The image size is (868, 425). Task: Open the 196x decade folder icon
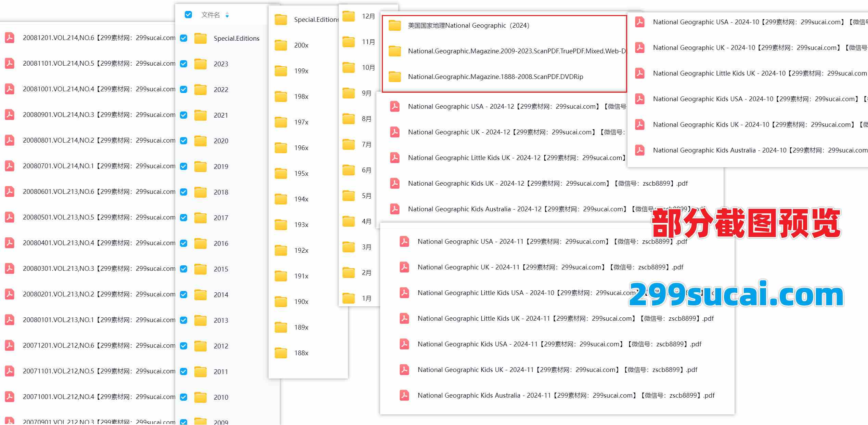click(x=281, y=147)
